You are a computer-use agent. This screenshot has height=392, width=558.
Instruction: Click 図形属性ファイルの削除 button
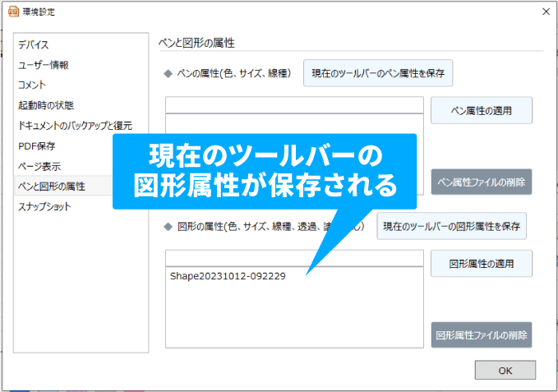[x=482, y=335]
